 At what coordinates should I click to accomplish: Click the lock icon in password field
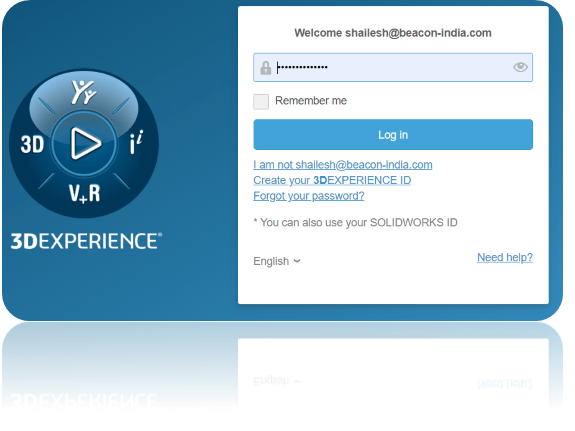point(265,68)
